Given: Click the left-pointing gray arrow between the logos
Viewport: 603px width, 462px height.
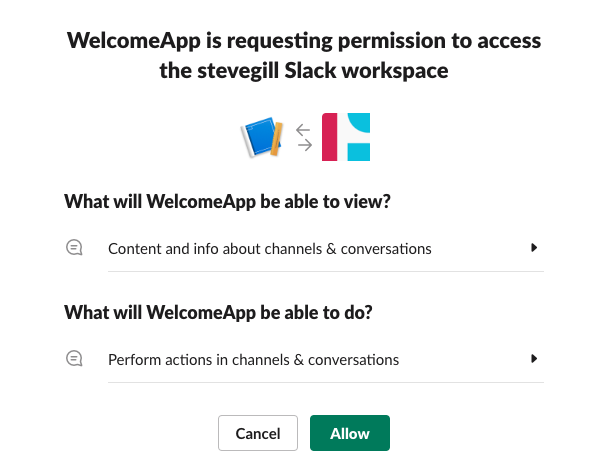Looking at the screenshot, I should coord(304,129).
